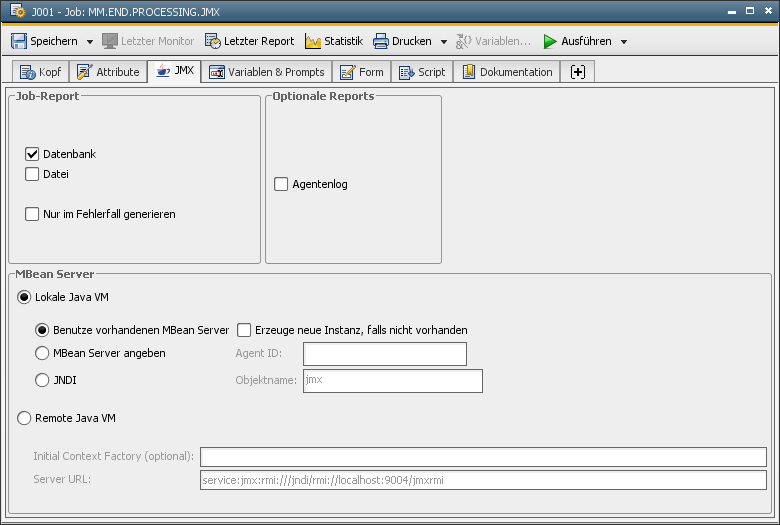Uncheck the Datenbank checkbox
This screenshot has height=525, width=780.
(x=32, y=154)
